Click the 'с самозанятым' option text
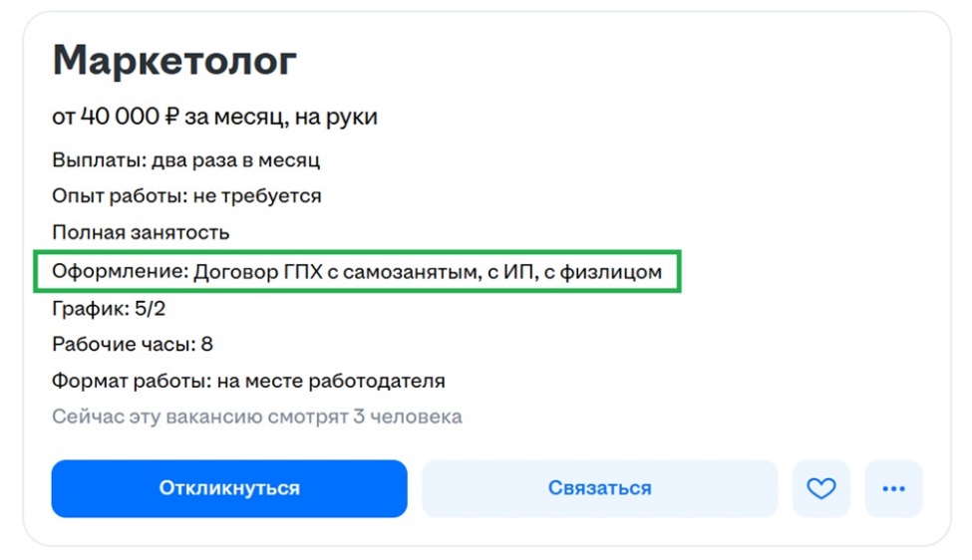The image size is (972, 560). [397, 270]
